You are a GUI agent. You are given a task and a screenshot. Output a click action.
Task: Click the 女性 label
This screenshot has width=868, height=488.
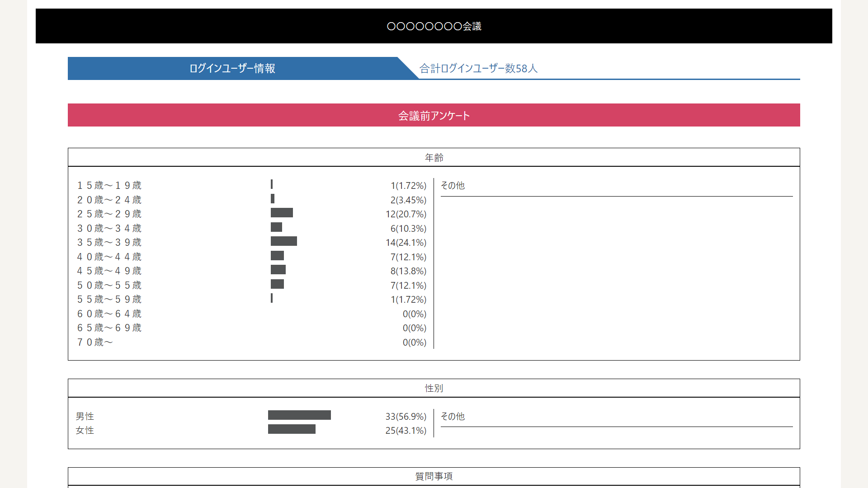tap(85, 431)
